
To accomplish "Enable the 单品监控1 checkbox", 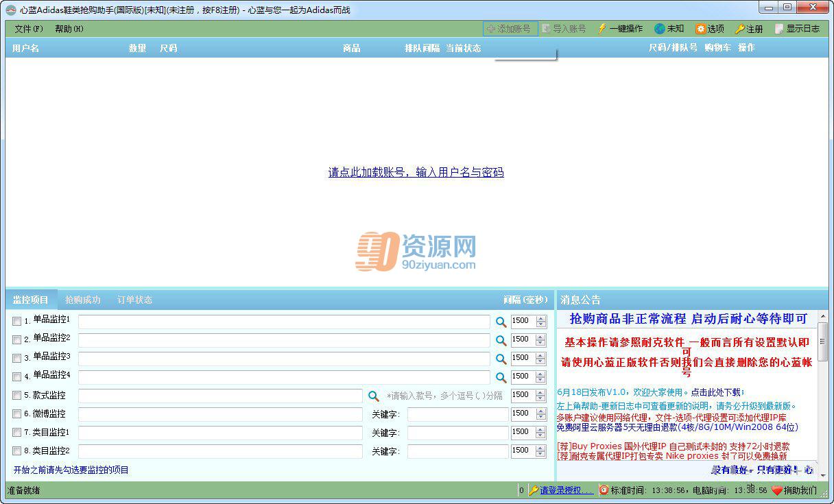I will [16, 321].
